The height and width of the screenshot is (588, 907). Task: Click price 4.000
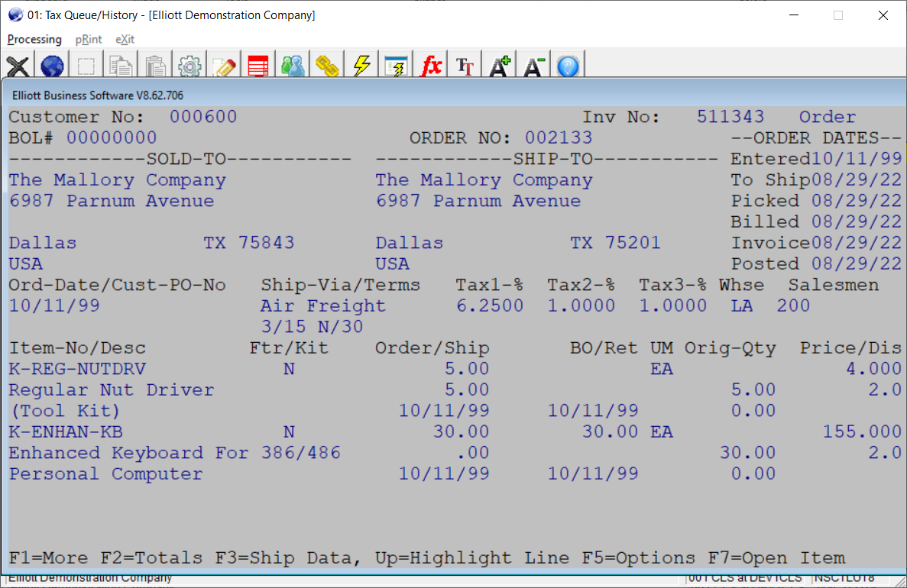[873, 369]
